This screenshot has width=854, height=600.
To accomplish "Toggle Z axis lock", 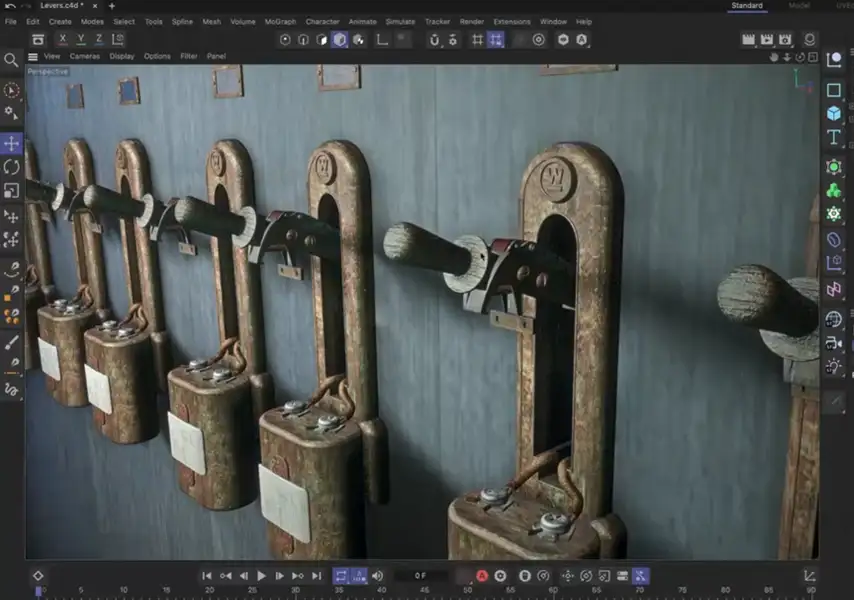I will point(99,39).
